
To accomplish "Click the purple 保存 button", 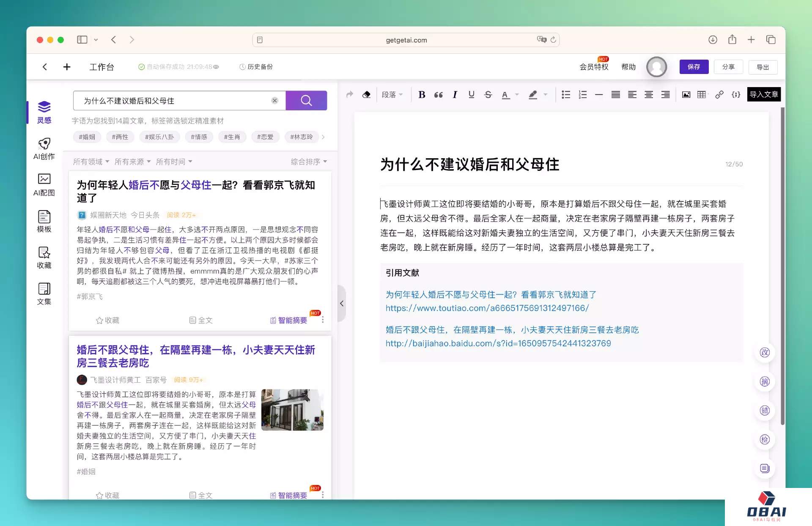I will 694,67.
